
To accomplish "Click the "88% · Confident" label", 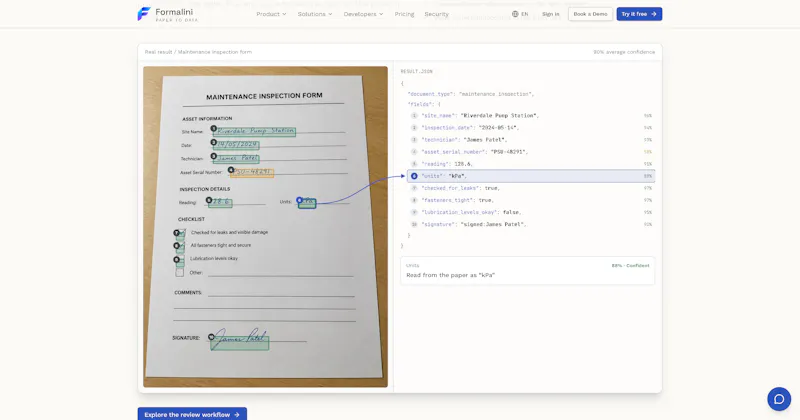I will 631,266.
